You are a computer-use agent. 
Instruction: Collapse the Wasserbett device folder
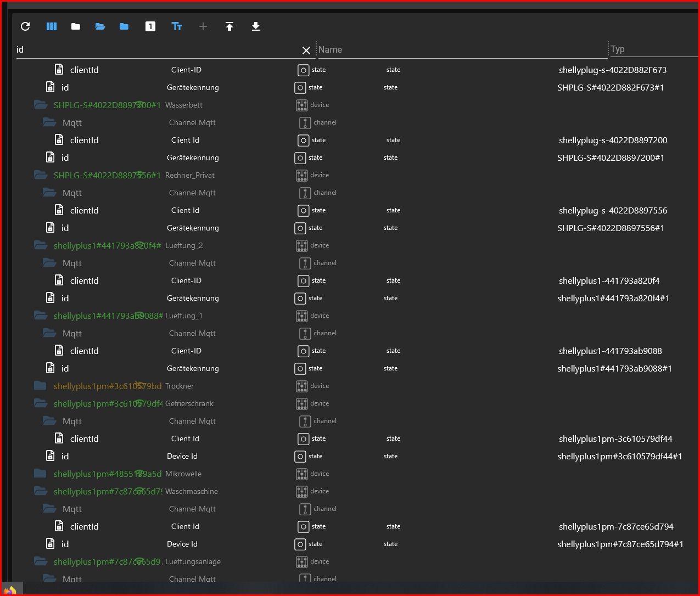pyautogui.click(x=40, y=104)
